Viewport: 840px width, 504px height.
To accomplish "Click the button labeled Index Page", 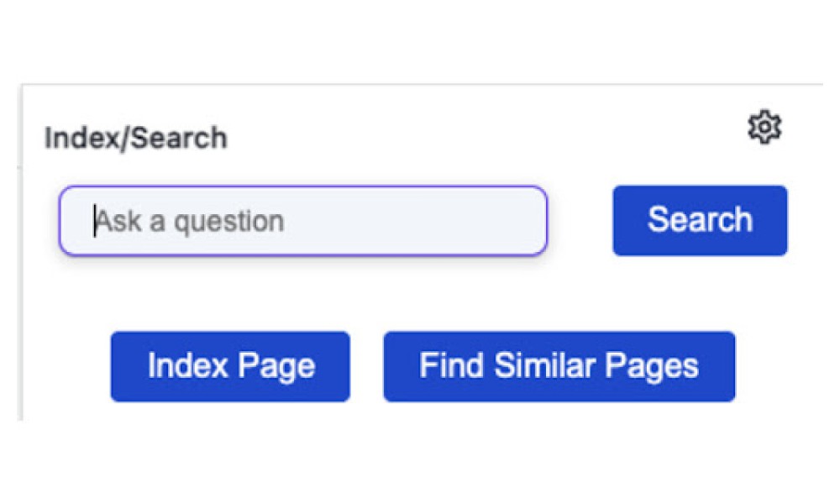I will [x=230, y=366].
